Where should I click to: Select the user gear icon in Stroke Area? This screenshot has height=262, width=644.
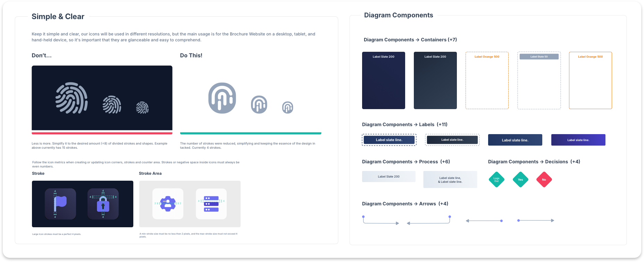[168, 204]
